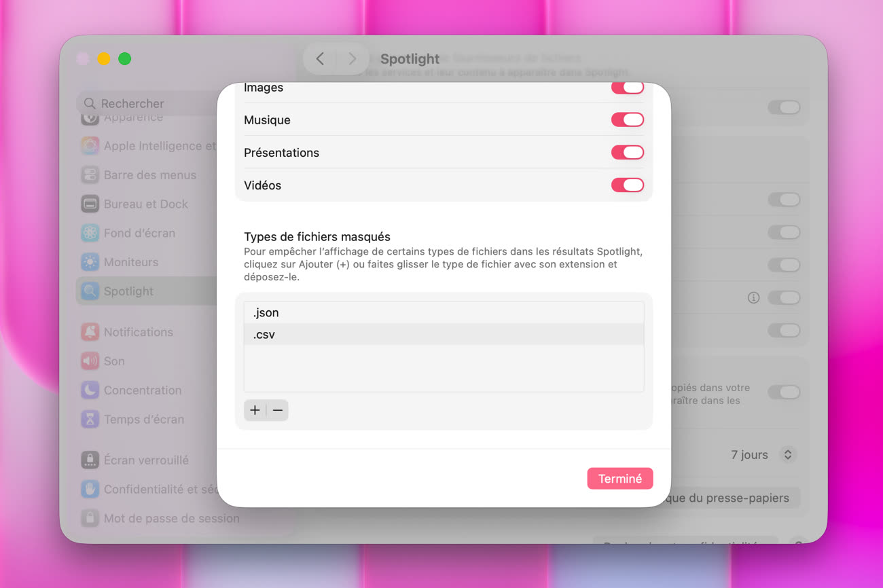Click the plus button to add file type
The image size is (883, 588).
click(x=255, y=410)
